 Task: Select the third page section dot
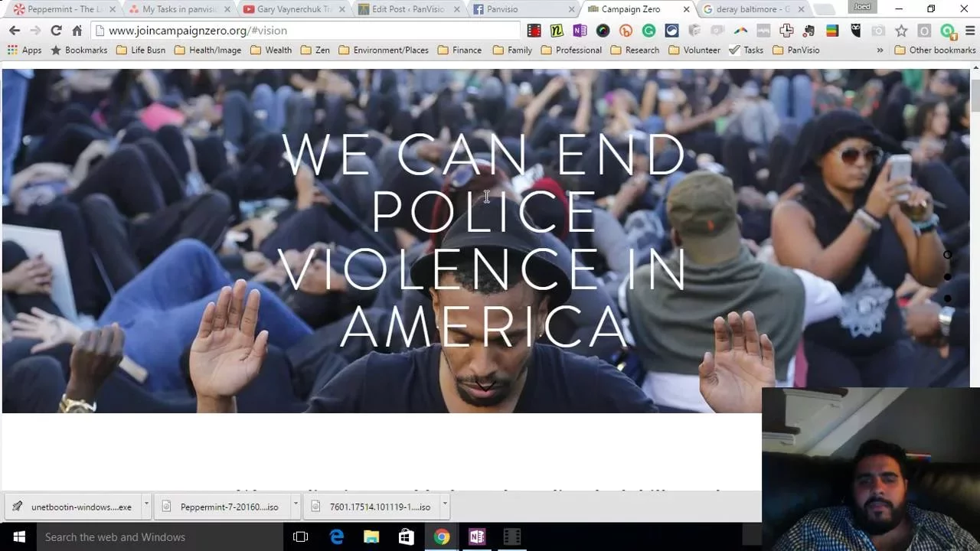coord(947,298)
